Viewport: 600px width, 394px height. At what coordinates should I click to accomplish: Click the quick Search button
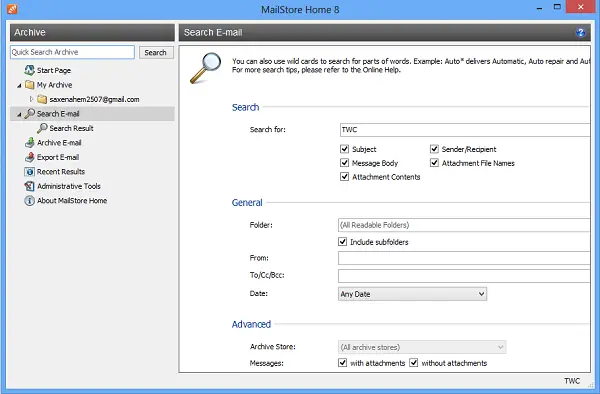click(156, 52)
